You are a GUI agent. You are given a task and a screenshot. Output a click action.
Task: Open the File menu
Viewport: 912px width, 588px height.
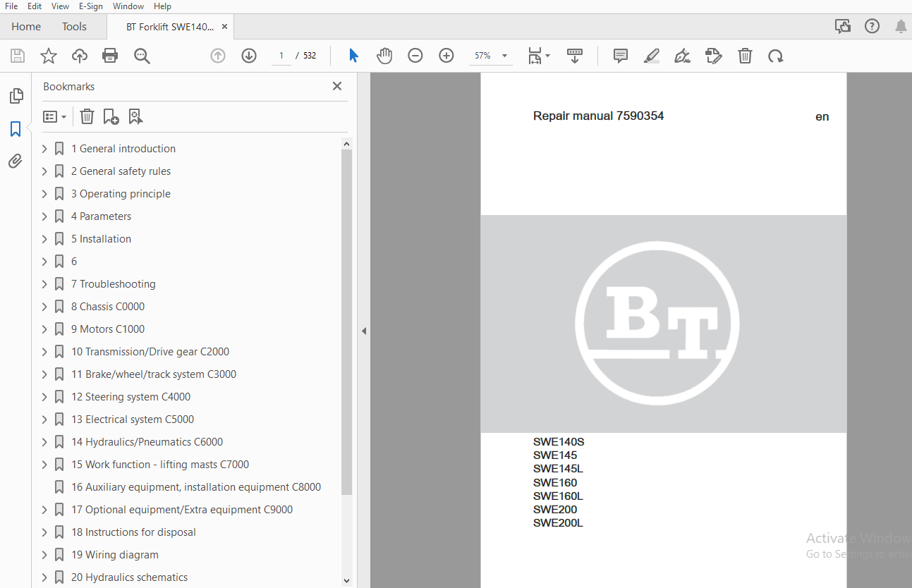(11, 6)
